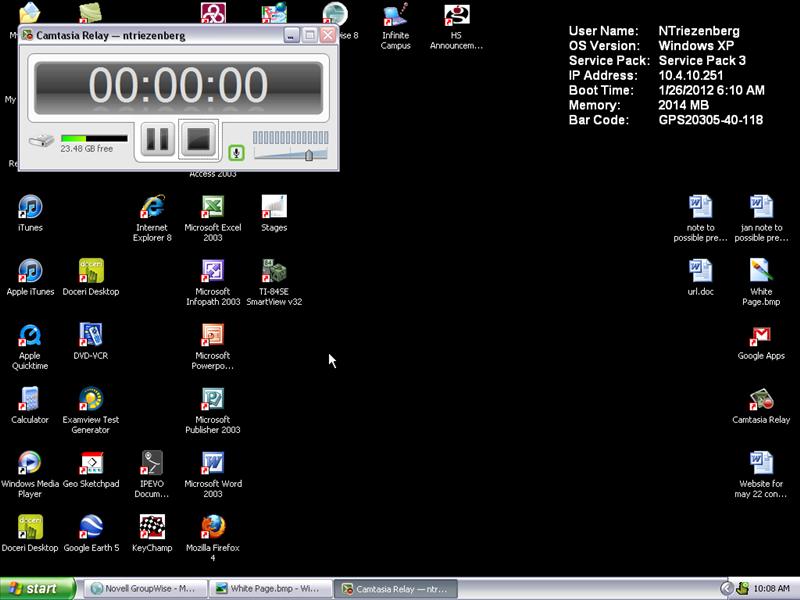The height and width of the screenshot is (600, 800).
Task: Select the Google Earth 5 shortcut
Action: click(x=91, y=534)
